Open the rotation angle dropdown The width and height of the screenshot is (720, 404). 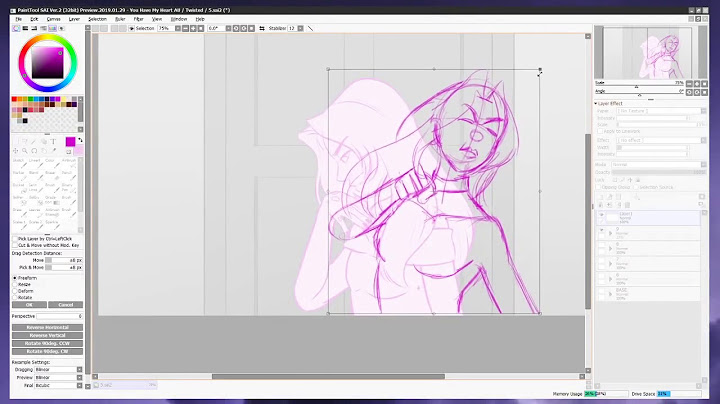(228, 28)
